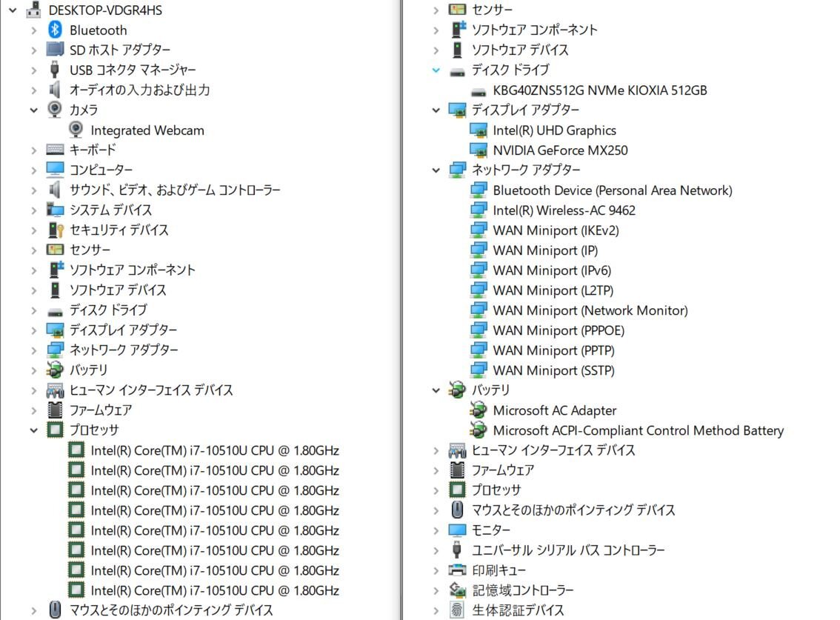840x620 pixels.
Task: Collapse the DESKTOP-VDGR4HS root node
Action: click(x=13, y=10)
